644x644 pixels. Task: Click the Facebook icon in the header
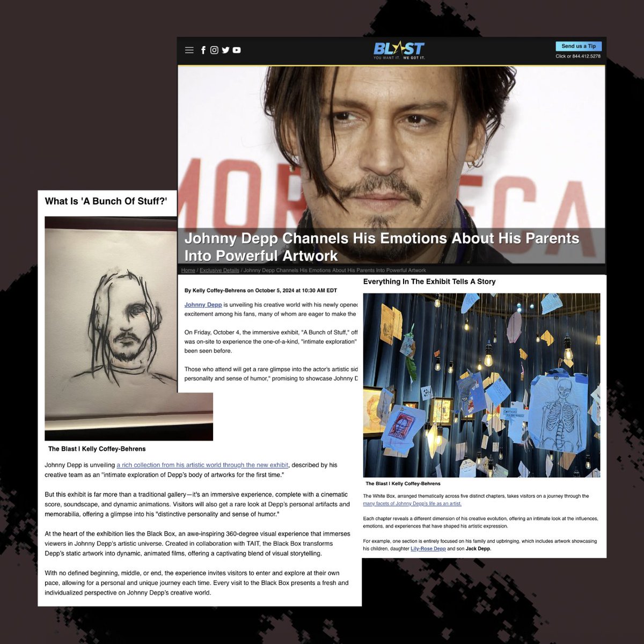(x=203, y=50)
